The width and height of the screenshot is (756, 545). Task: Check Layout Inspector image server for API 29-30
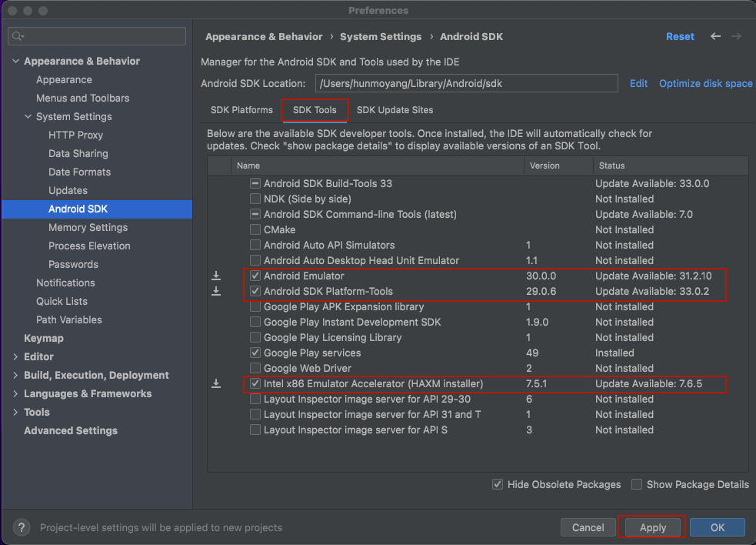(x=255, y=400)
